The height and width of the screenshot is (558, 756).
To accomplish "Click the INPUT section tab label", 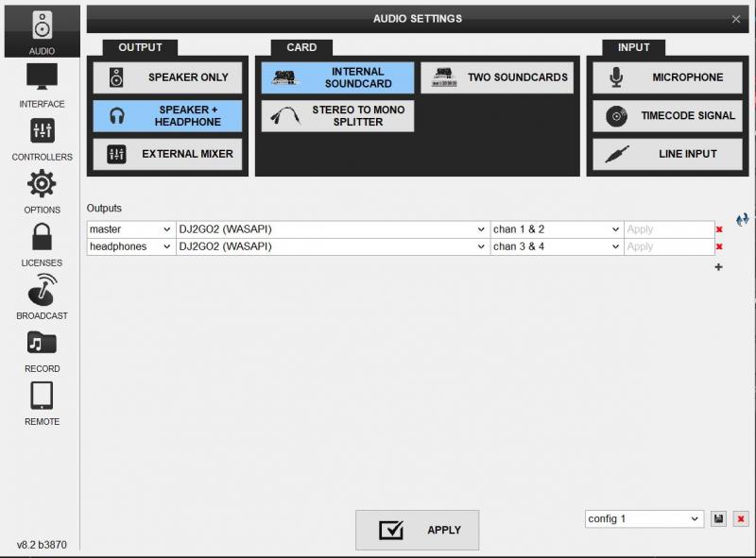I will coord(633,48).
